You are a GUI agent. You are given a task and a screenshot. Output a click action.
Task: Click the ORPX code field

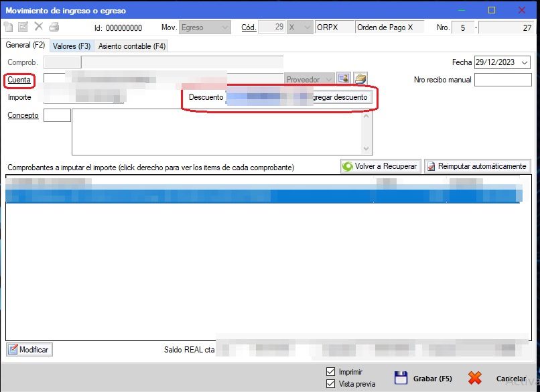(x=334, y=27)
